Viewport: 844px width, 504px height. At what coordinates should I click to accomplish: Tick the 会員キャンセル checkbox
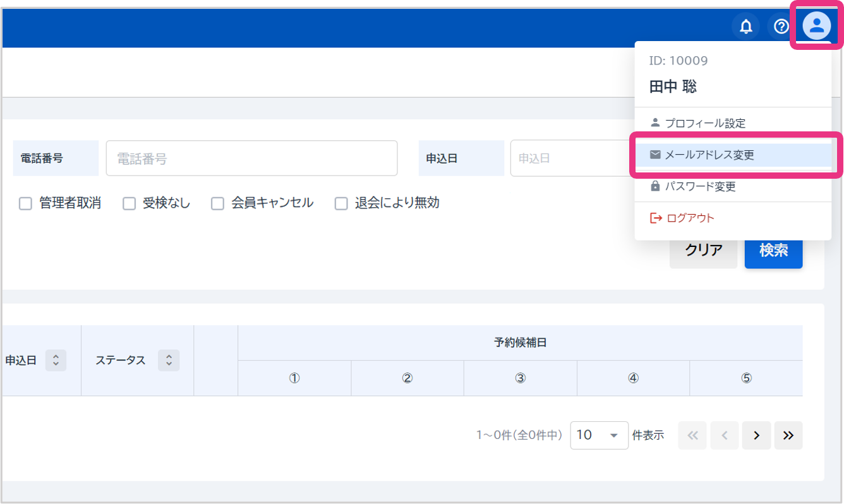(x=218, y=203)
